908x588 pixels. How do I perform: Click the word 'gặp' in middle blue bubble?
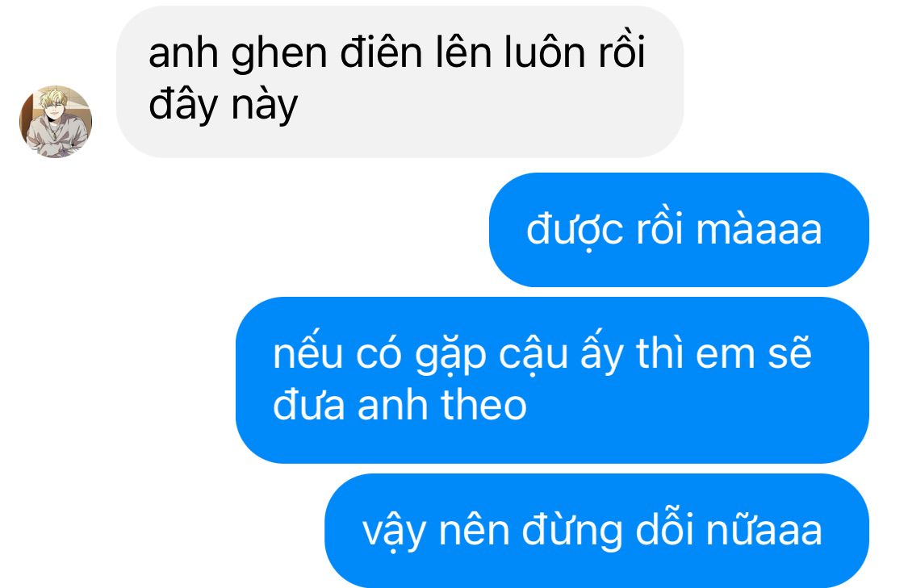point(450,355)
